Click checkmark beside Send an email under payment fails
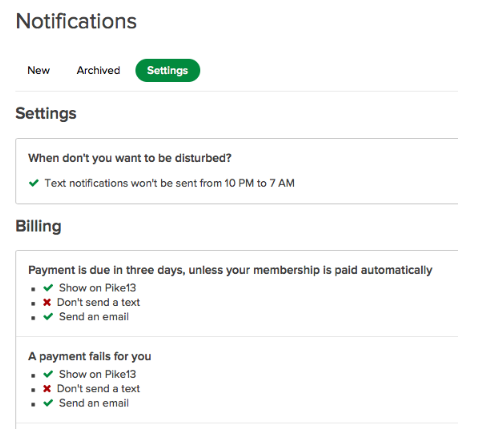487x445 pixels. pyautogui.click(x=48, y=403)
